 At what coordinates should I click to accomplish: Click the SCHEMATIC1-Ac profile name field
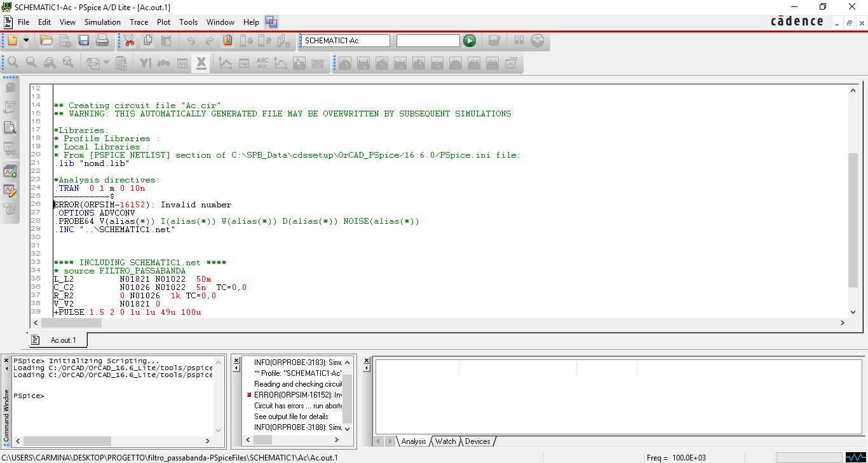[x=345, y=41]
